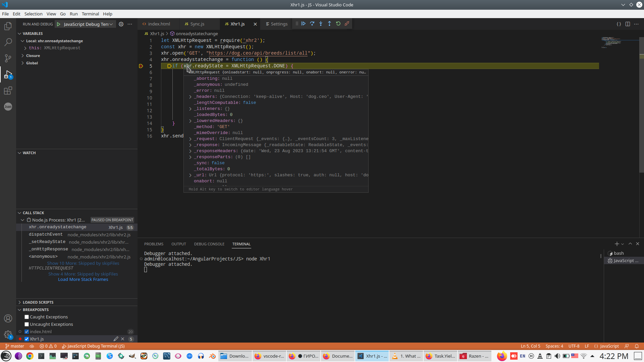644x362 pixels.
Task: Click the Load More Stack Frames link
Action: pyautogui.click(x=83, y=279)
